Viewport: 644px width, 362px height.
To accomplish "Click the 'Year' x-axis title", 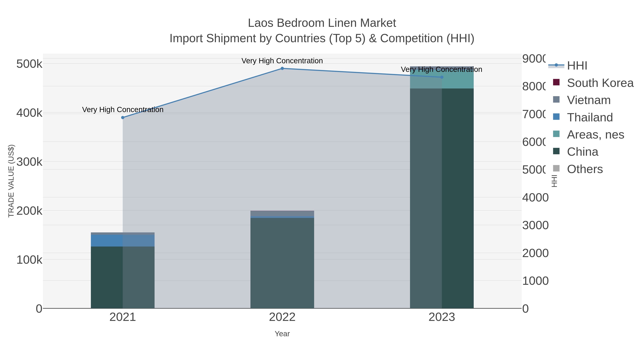I will click(282, 334).
